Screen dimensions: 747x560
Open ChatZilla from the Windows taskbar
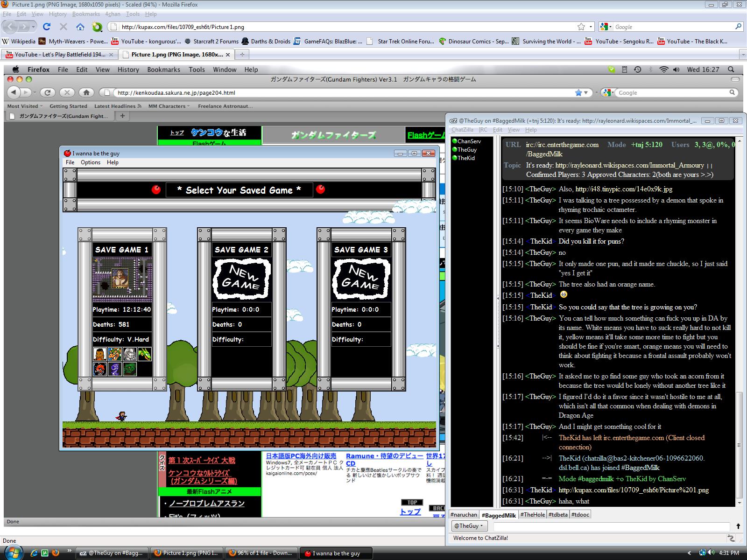tap(113, 553)
